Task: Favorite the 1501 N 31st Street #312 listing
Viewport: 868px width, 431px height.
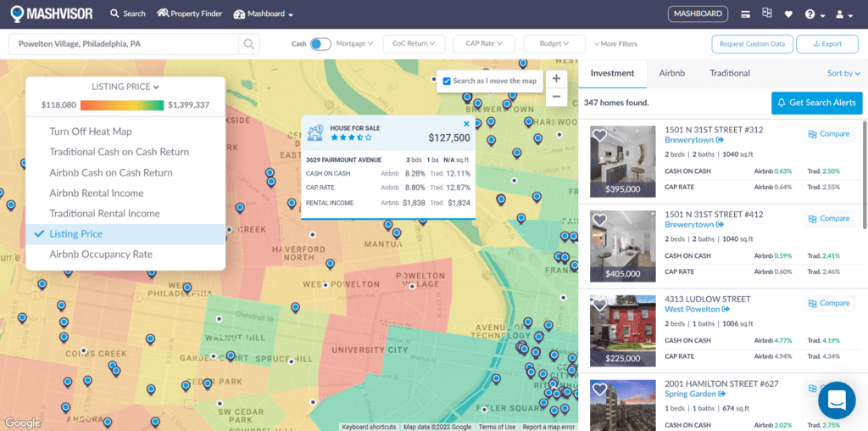Action: click(x=600, y=136)
